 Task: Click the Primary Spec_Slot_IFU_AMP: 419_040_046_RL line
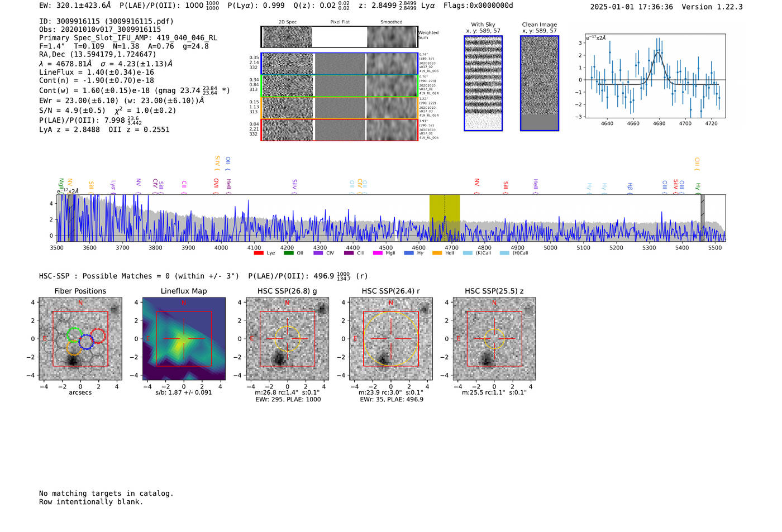pos(128,38)
